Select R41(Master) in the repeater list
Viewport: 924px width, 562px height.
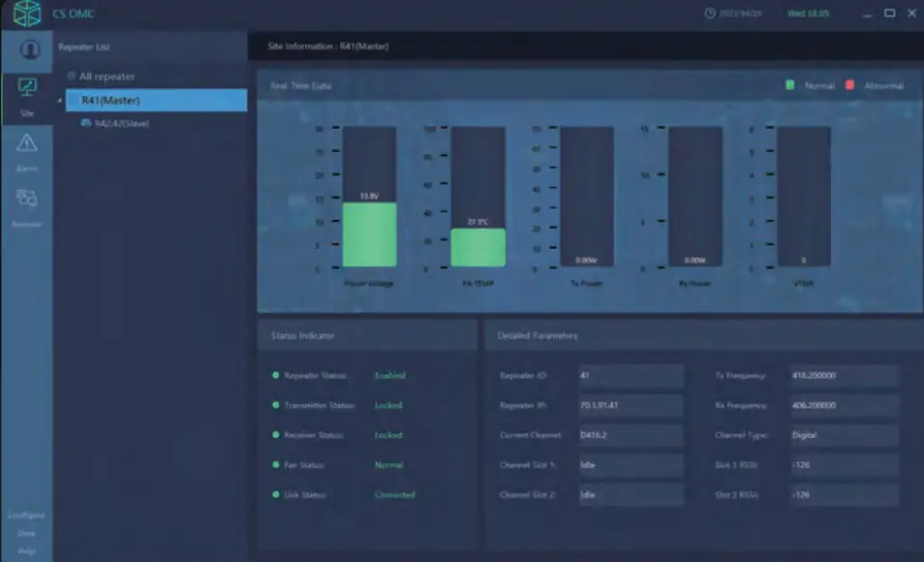coord(156,100)
